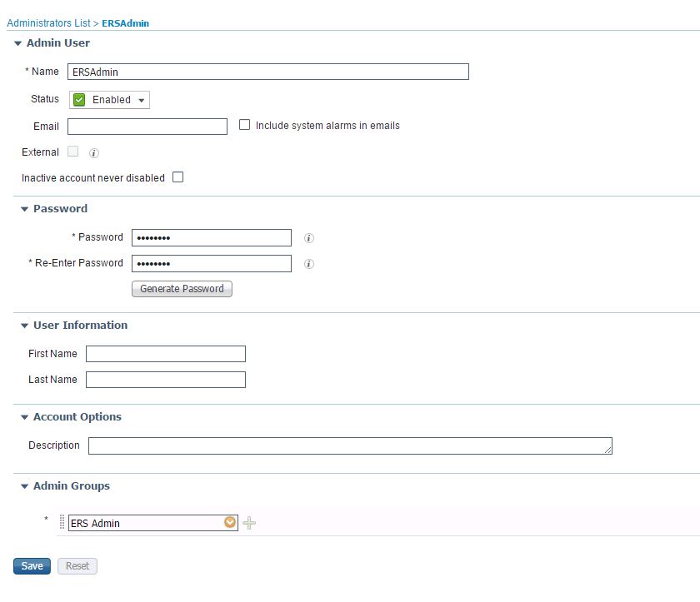700x602 pixels.
Task: Focus the Re-Enter Password field
Action: 212,264
